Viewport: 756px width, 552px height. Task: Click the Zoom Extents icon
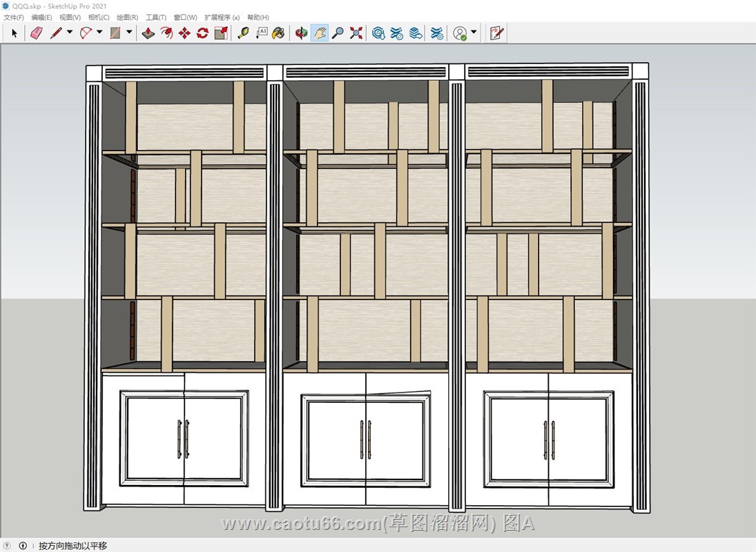[x=356, y=32]
